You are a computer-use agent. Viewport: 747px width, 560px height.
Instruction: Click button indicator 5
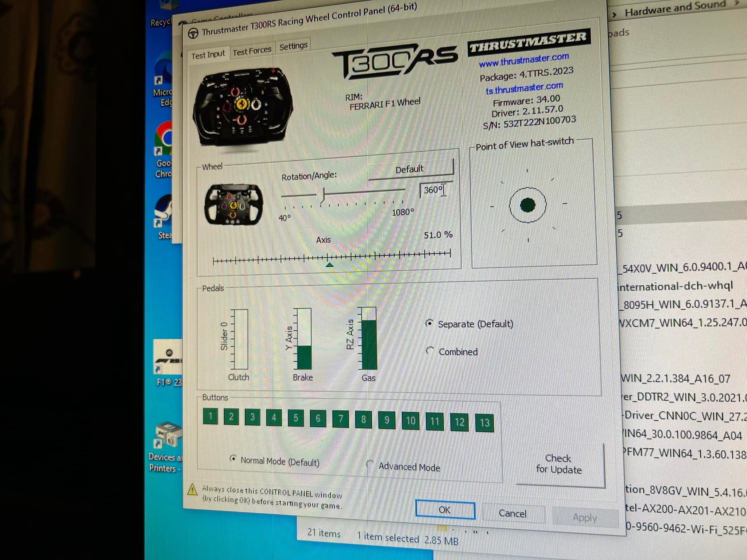pos(296,418)
